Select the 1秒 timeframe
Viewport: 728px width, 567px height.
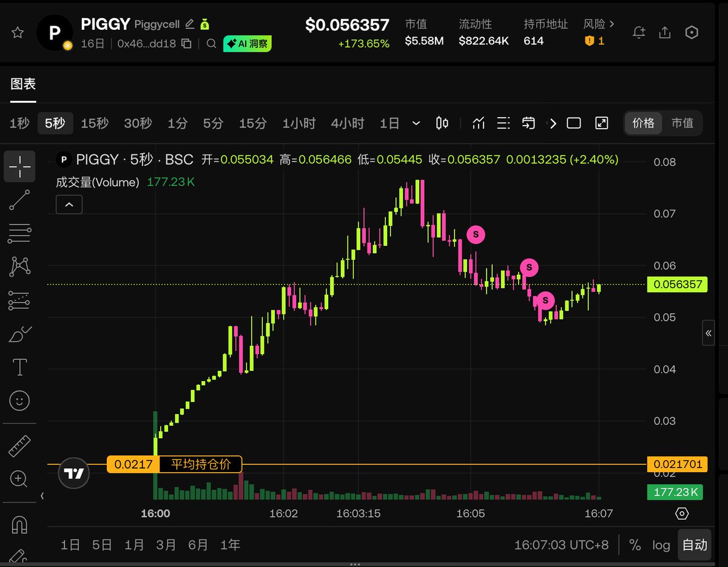click(19, 123)
